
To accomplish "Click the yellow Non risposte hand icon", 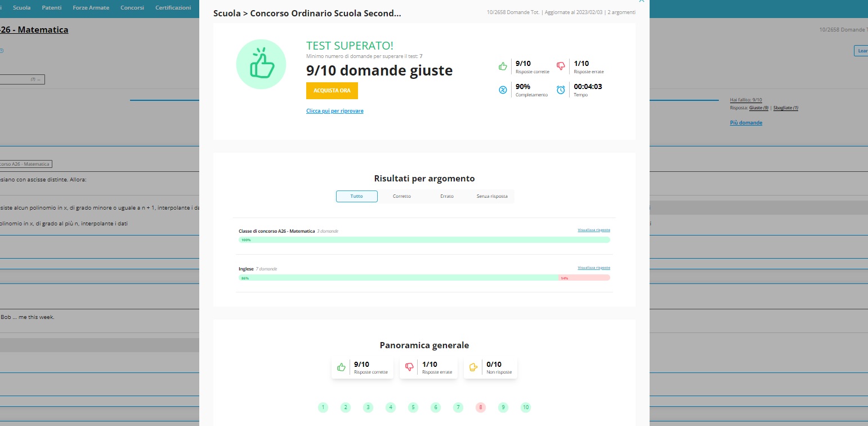I will click(x=473, y=367).
